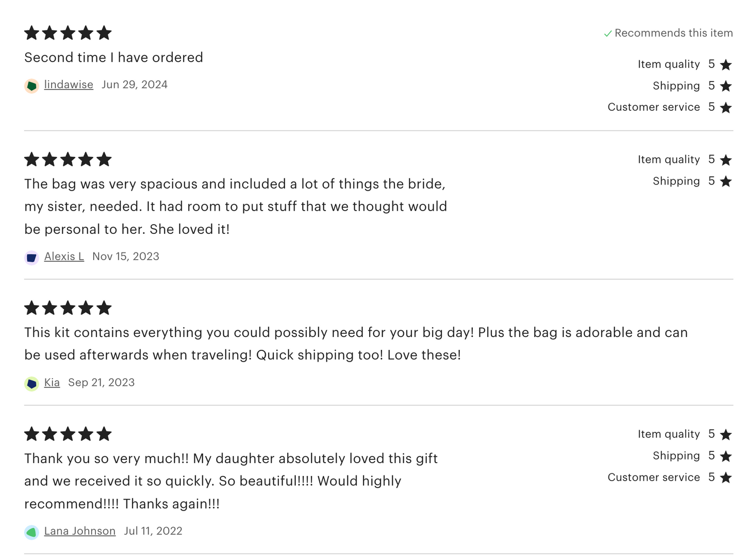The height and width of the screenshot is (560, 745).
Task: Click Lana Johnson's profile avatar icon
Action: (31, 532)
